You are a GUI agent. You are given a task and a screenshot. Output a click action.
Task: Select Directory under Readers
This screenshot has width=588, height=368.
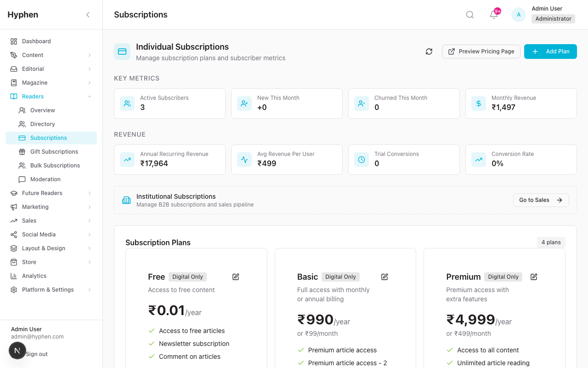[x=42, y=124]
